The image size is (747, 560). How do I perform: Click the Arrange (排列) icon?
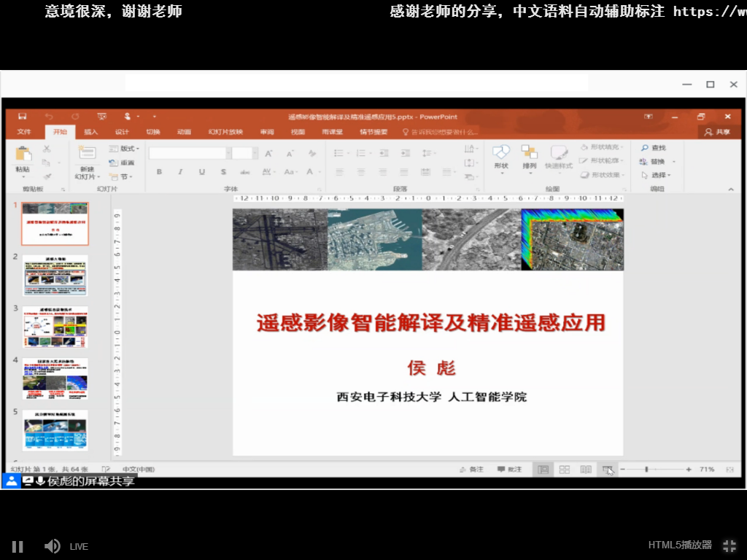tap(529, 155)
